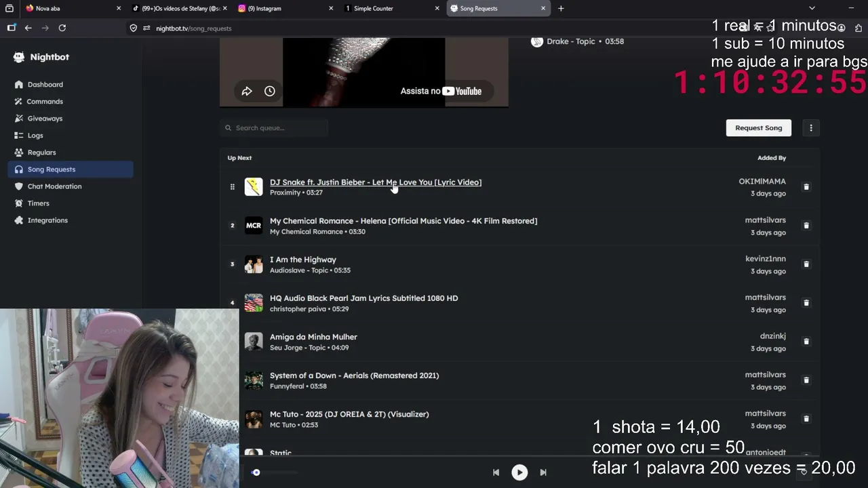Remove System of a Down Aerials song
This screenshot has width=868, height=488.
pyautogui.click(x=806, y=380)
